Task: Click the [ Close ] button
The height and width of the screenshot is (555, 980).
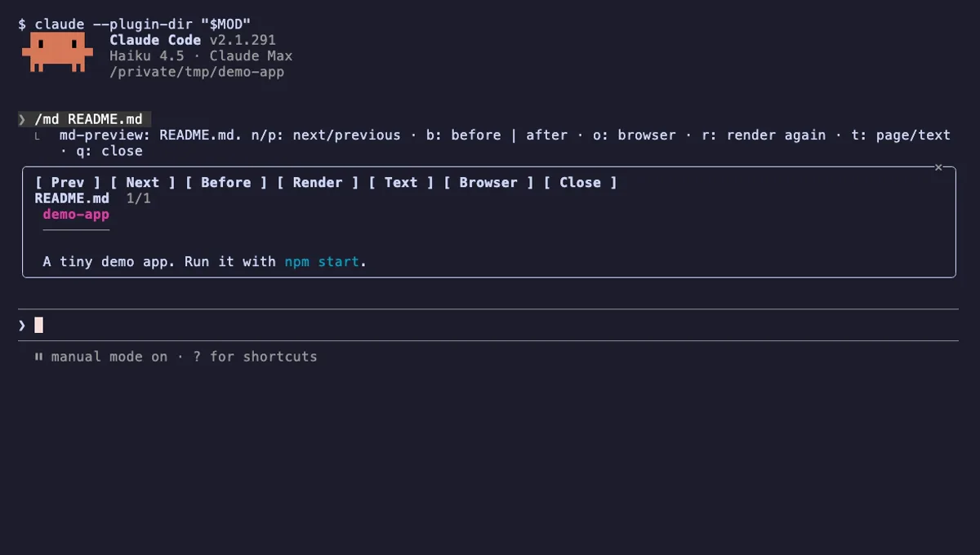Action: (x=580, y=183)
